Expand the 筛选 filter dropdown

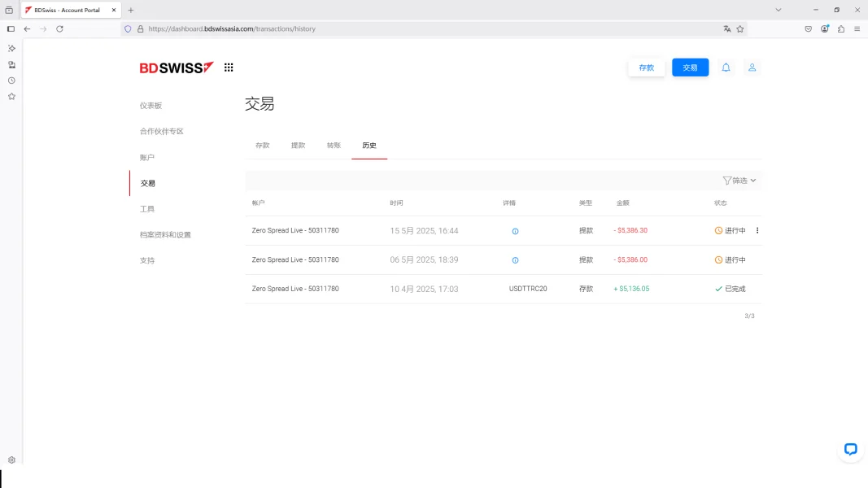(x=739, y=181)
